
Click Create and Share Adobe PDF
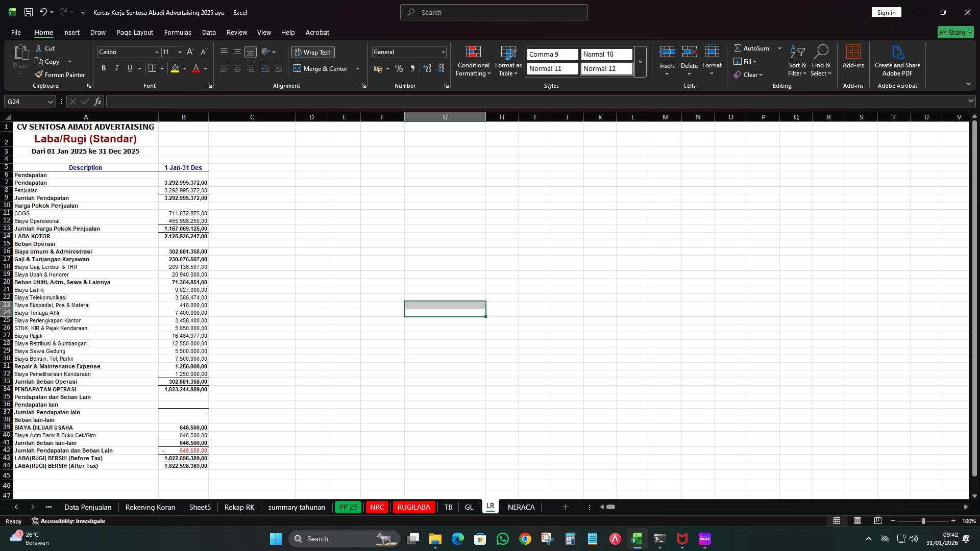click(x=897, y=60)
